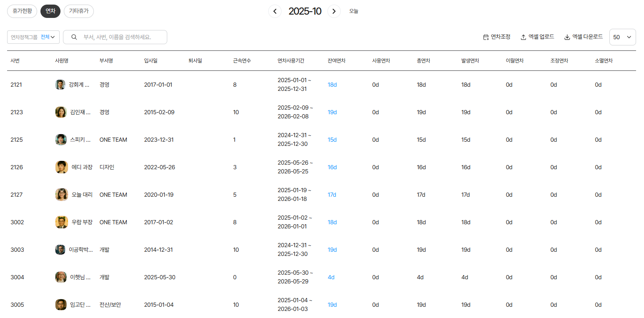The height and width of the screenshot is (318, 644).
Task: Click the magnifier icon in search box
Action: coord(74,37)
